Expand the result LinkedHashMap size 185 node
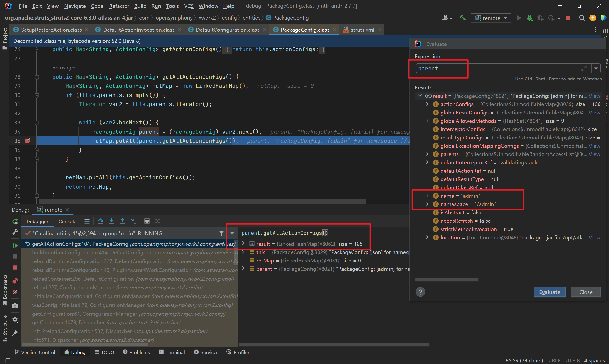The image size is (609, 364). [243, 244]
